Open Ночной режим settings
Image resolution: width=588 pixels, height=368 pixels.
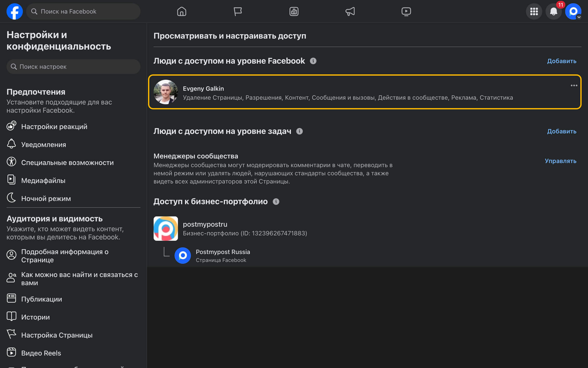(x=46, y=199)
